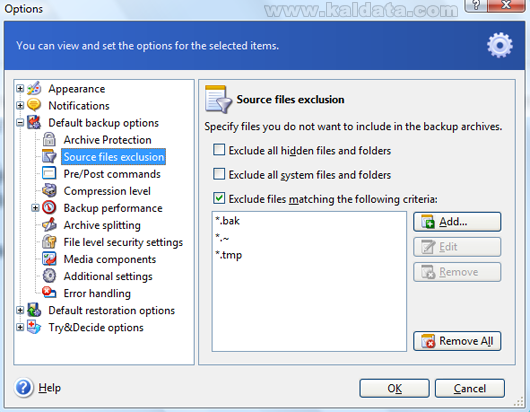This screenshot has height=412, width=530.
Task: Expand the Appearance tree node
Action: click(x=20, y=89)
